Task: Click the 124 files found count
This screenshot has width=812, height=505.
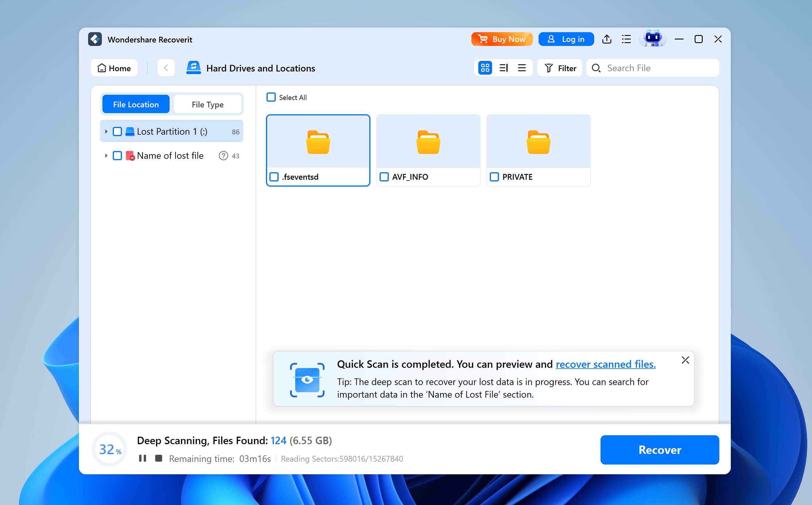Action: [278, 440]
